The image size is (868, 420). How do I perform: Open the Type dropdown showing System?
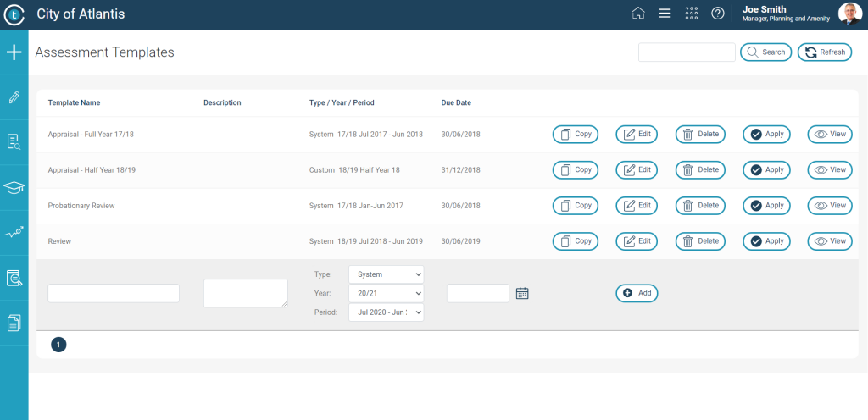[387, 274]
